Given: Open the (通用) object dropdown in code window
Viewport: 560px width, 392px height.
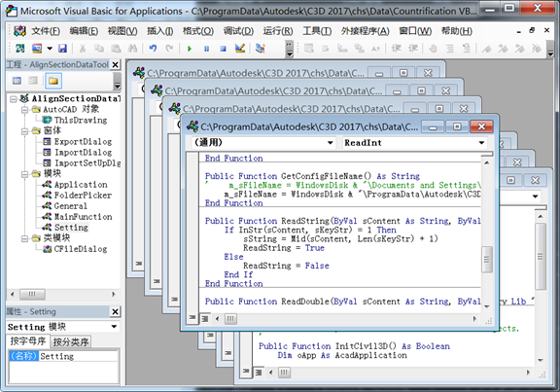Looking at the screenshot, I should (x=332, y=143).
